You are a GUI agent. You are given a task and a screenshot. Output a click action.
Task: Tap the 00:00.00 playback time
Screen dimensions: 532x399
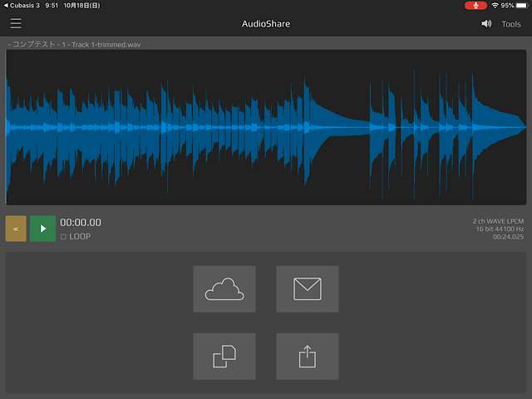81,223
